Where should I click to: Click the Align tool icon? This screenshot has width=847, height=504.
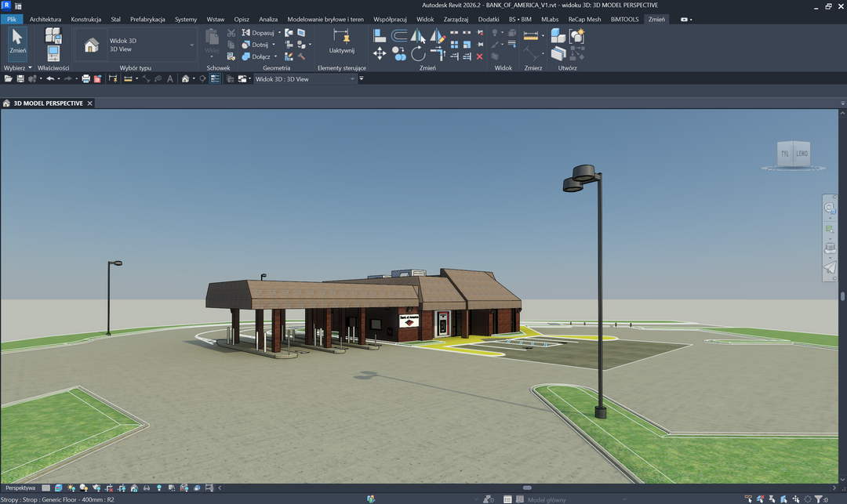(x=380, y=35)
